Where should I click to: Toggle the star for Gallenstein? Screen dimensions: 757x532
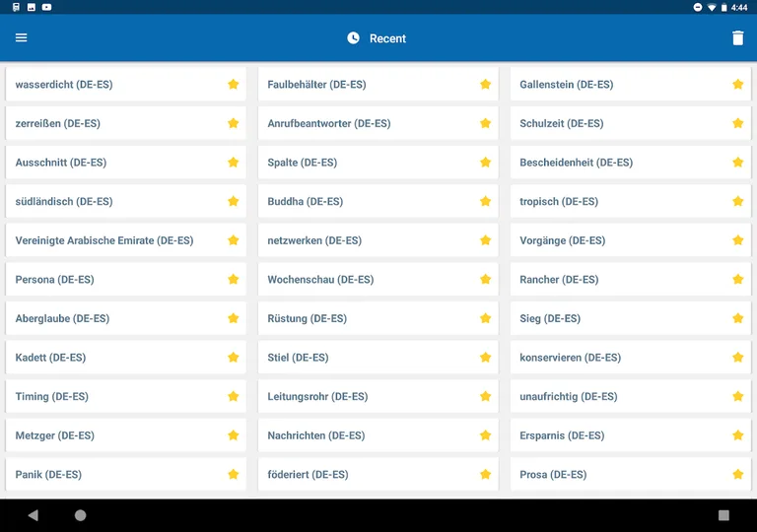click(737, 85)
